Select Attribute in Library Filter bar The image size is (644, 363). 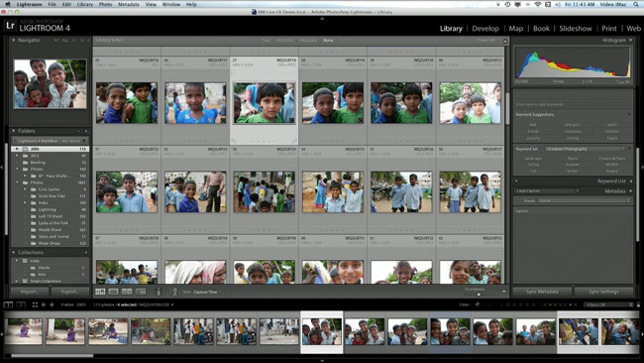point(285,41)
